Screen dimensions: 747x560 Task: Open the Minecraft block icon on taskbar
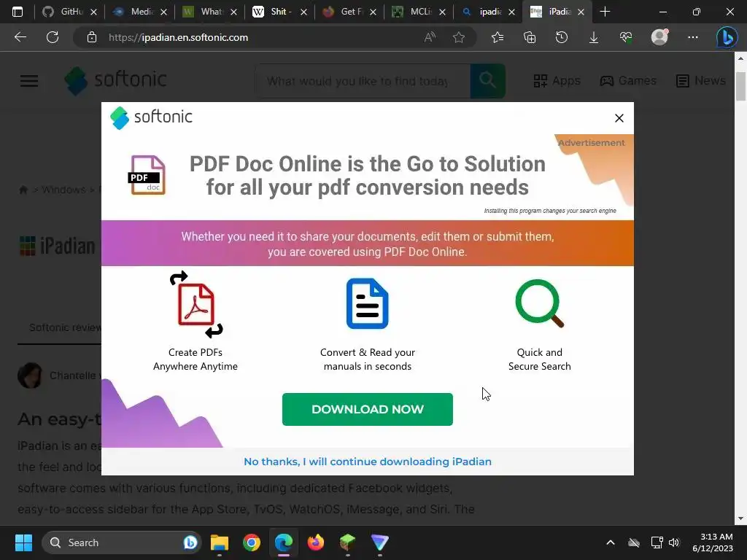(x=348, y=542)
